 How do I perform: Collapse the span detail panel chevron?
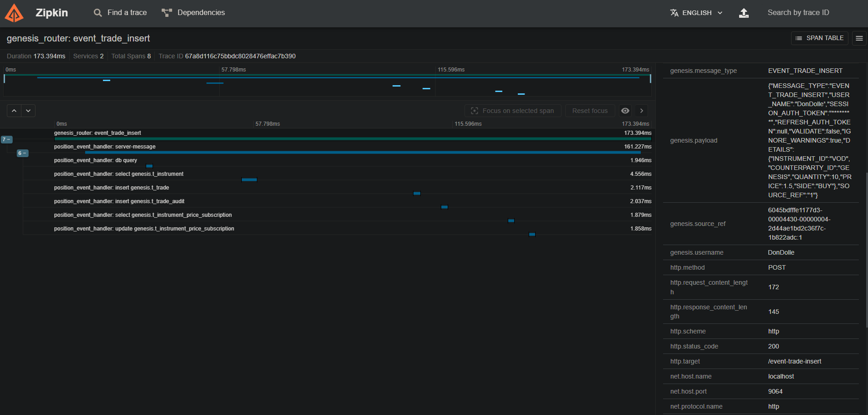click(x=642, y=111)
